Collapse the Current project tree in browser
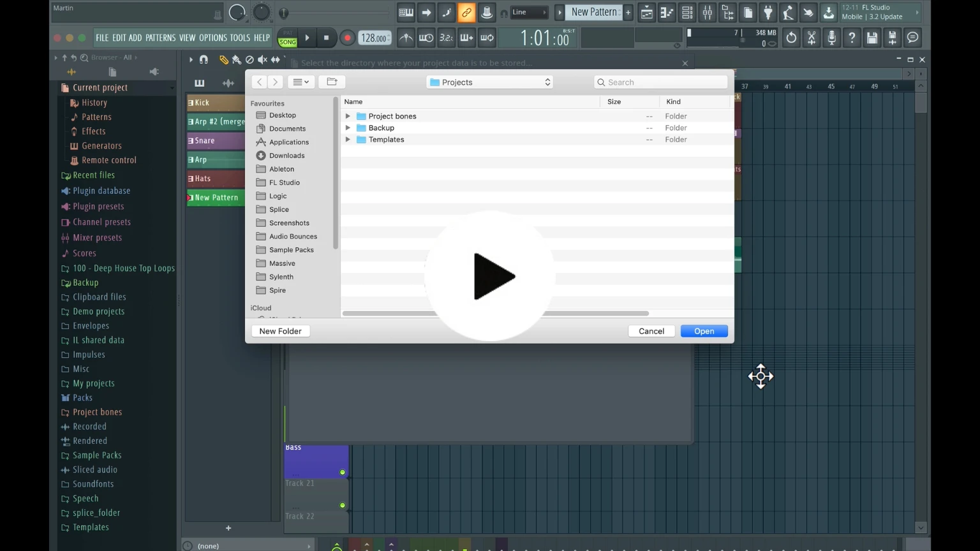The width and height of the screenshot is (980, 551). click(x=171, y=88)
